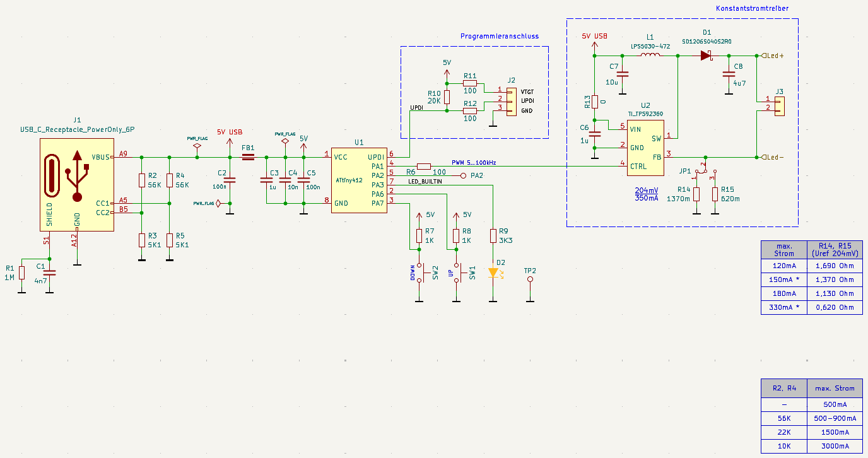Click the 3000mA table cell
The height and width of the screenshot is (458, 868).
point(835,446)
